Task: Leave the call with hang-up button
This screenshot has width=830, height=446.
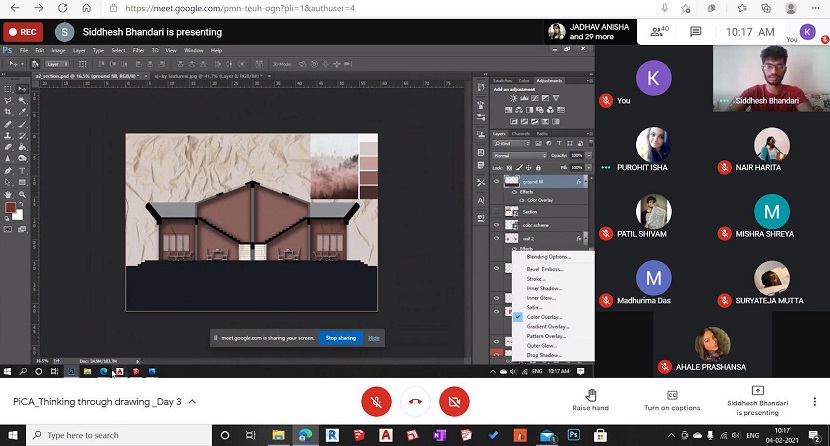Action: click(415, 401)
